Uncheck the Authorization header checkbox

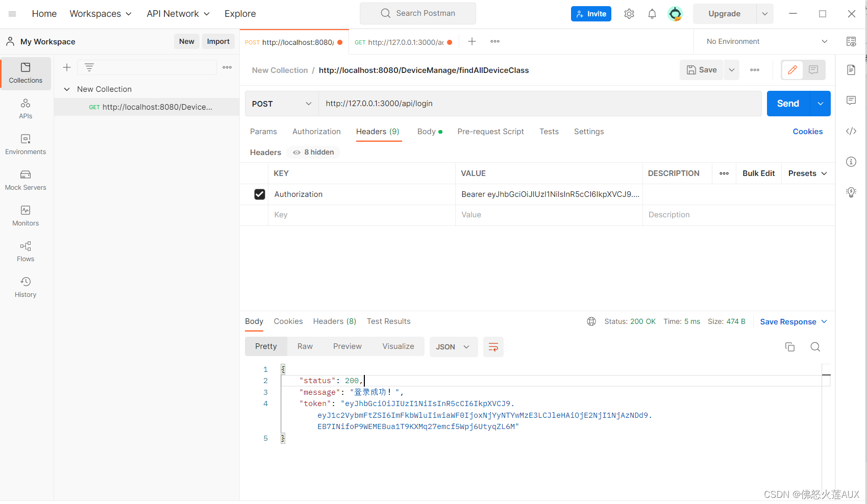tap(260, 194)
